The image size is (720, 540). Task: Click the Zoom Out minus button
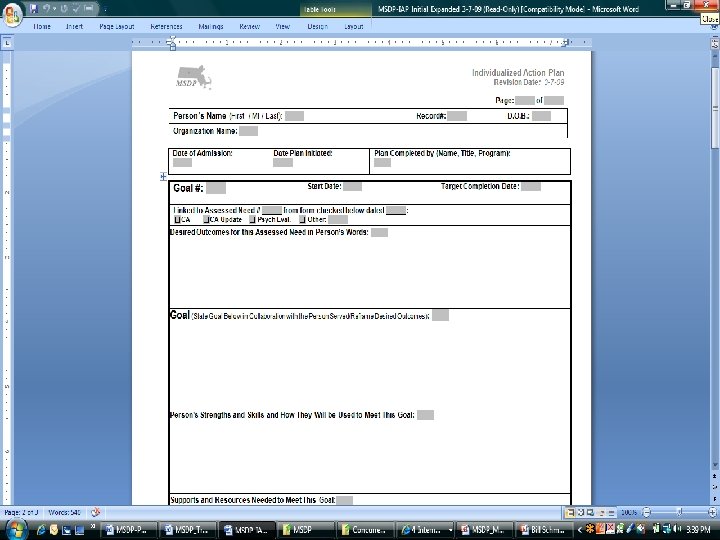pos(646,512)
